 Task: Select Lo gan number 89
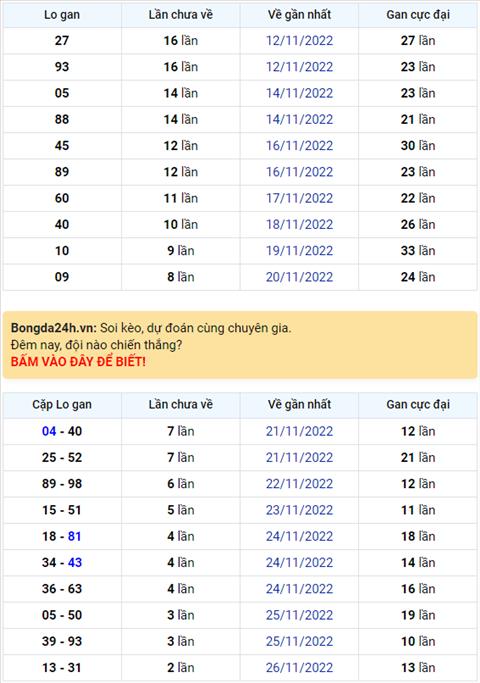(62, 172)
